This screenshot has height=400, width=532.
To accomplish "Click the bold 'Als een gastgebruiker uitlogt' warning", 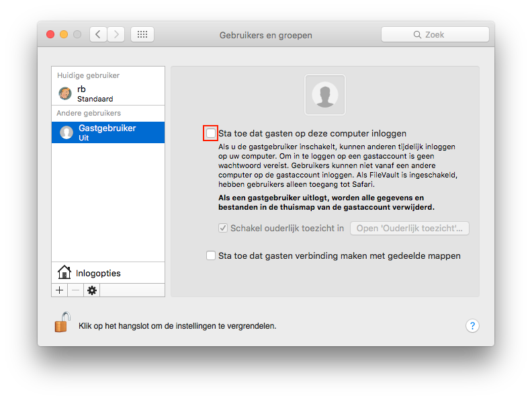I will pyautogui.click(x=326, y=202).
